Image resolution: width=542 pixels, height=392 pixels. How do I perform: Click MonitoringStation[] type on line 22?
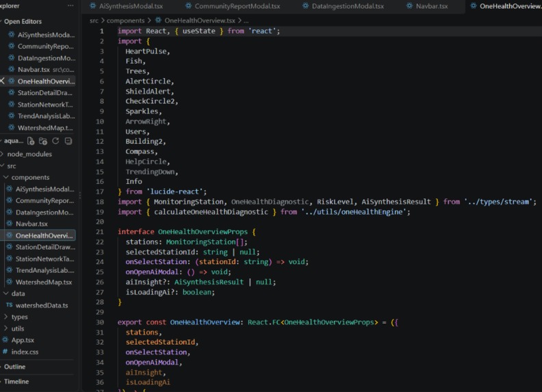coord(205,242)
